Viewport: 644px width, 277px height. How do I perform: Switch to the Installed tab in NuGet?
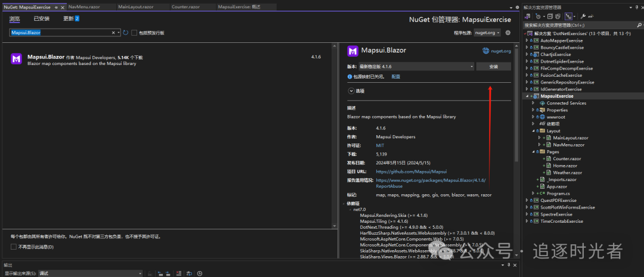[41, 18]
